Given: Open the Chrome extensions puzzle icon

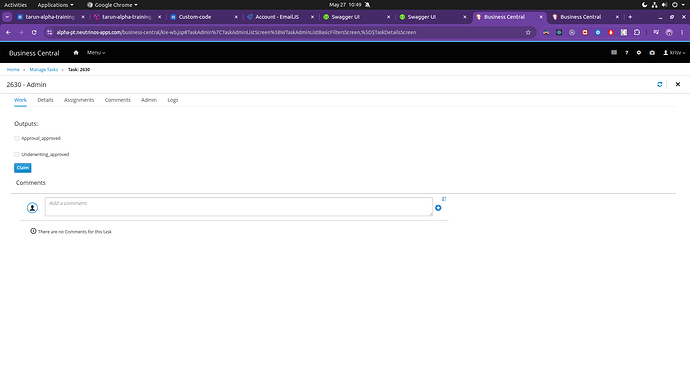Looking at the screenshot, I should pos(637,32).
